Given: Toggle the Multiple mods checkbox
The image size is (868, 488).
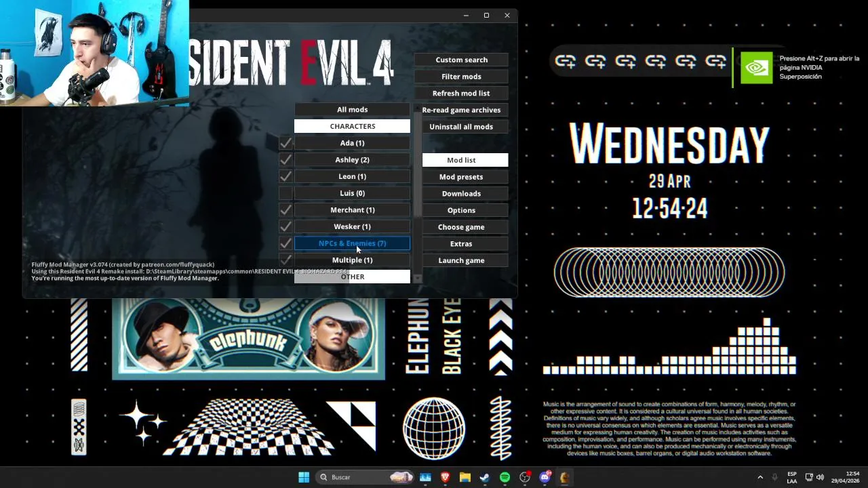Looking at the screenshot, I should tap(285, 260).
